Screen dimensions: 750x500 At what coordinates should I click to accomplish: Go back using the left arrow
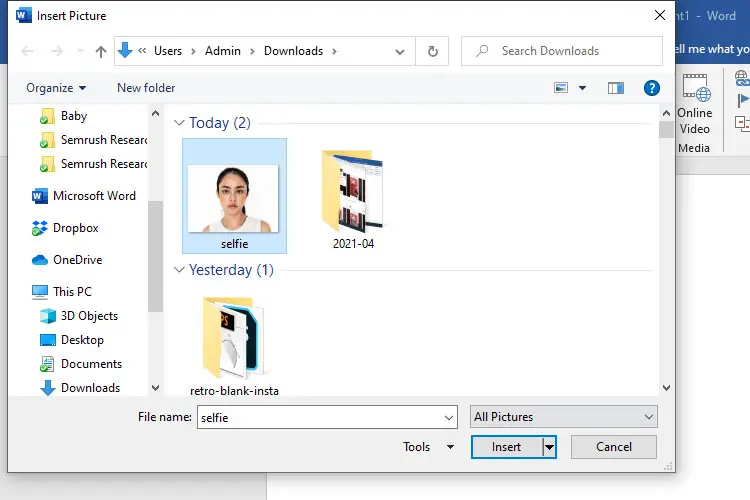point(27,51)
